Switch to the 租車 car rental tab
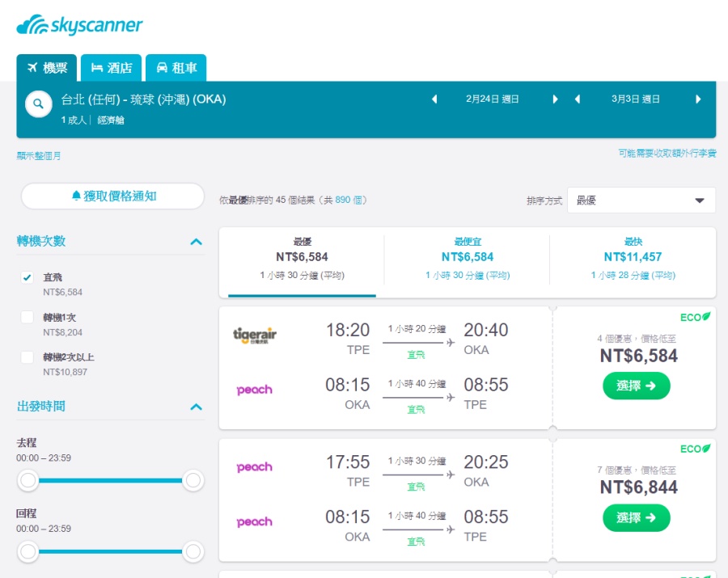Viewport: 728px width, 578px height. coord(176,68)
